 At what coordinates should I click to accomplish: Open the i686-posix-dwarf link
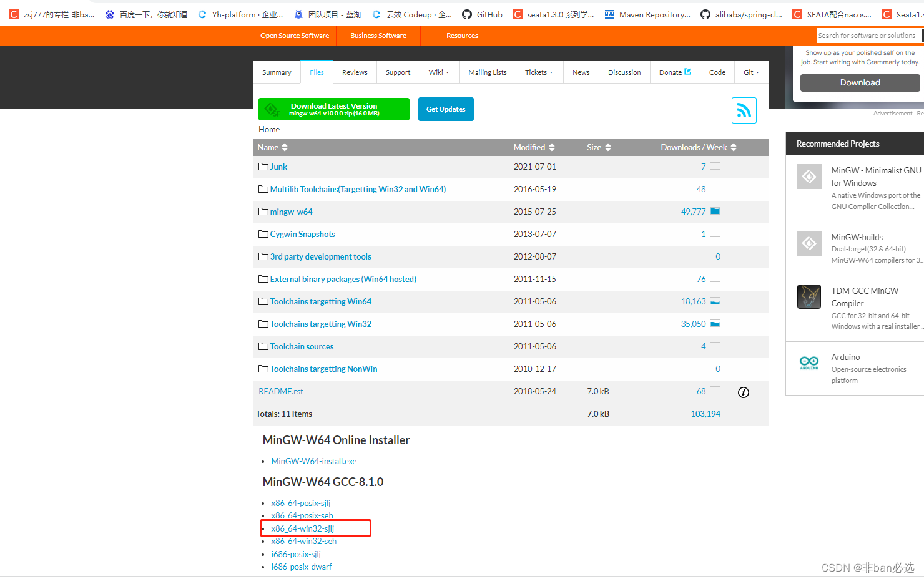coord(302,567)
